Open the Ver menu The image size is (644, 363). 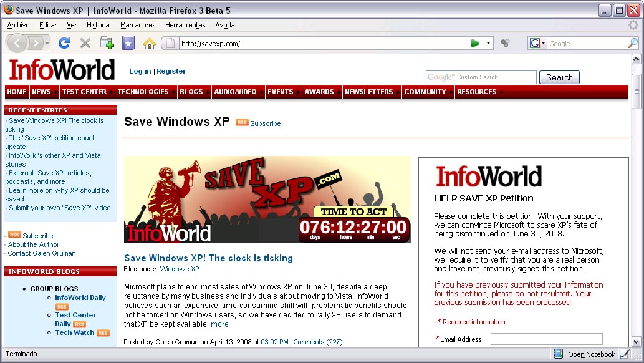[x=72, y=25]
